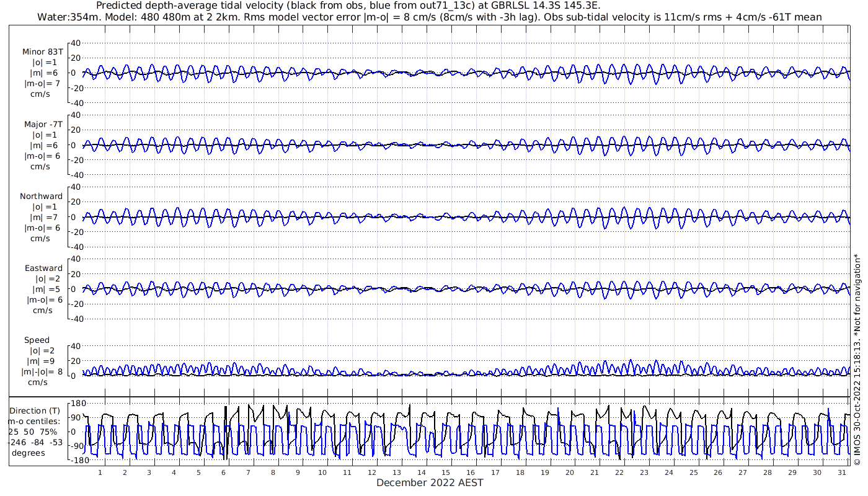Click the 'Major -7T' panel label
868x496 pixels.
43,124
